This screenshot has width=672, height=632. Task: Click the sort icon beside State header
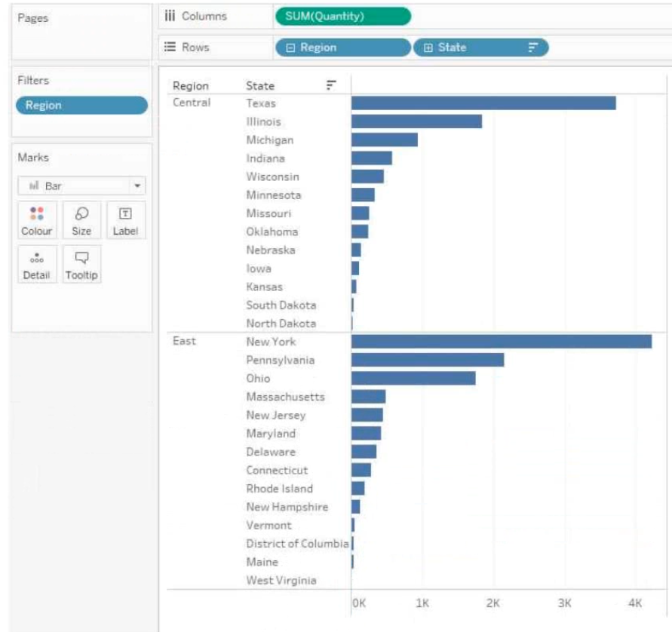(x=331, y=84)
